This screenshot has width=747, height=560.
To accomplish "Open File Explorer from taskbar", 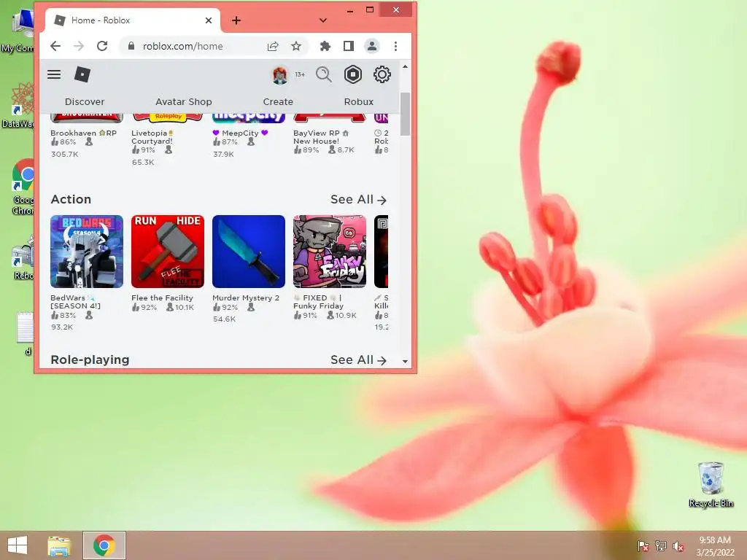I will point(60,545).
